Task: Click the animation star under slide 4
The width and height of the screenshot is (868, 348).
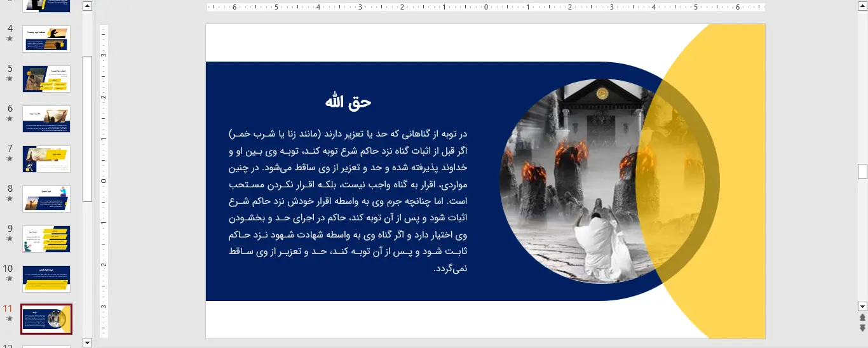Action: coord(9,39)
